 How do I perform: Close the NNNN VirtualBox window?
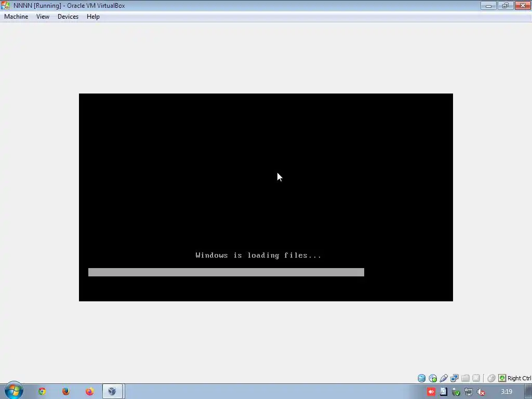click(x=523, y=5)
